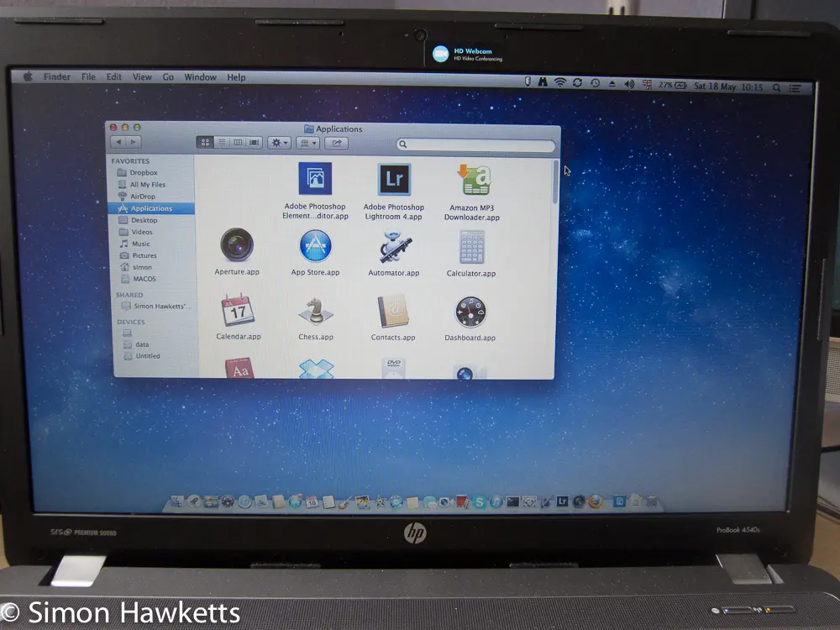840x630 pixels.
Task: Open Adobe Photoshop Lightroom 4 app
Action: (x=394, y=180)
